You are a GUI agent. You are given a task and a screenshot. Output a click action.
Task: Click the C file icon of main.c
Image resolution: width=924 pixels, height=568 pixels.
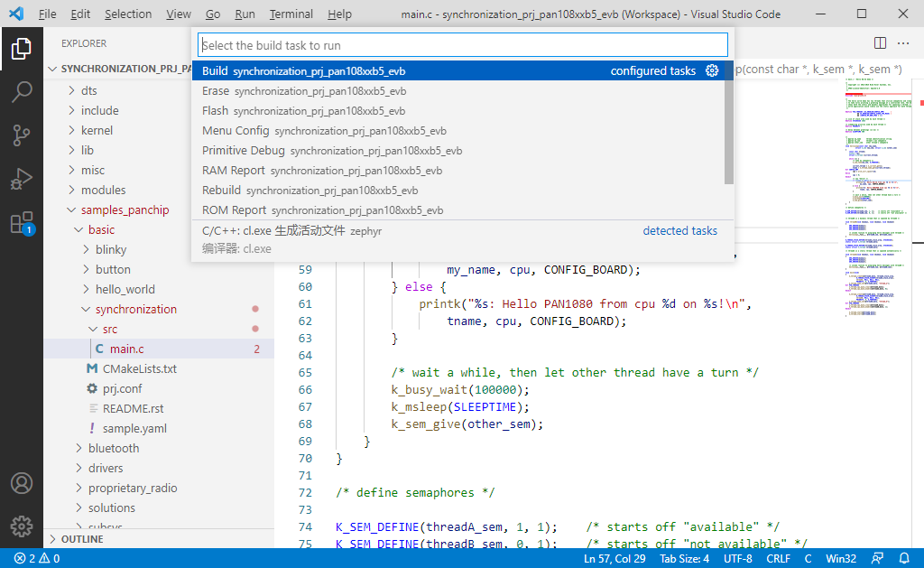point(99,349)
